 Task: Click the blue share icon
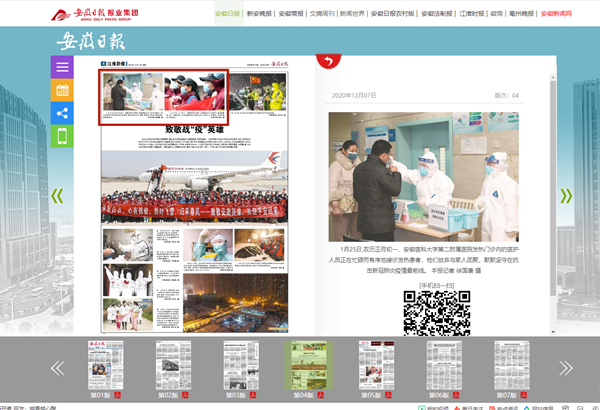62,113
